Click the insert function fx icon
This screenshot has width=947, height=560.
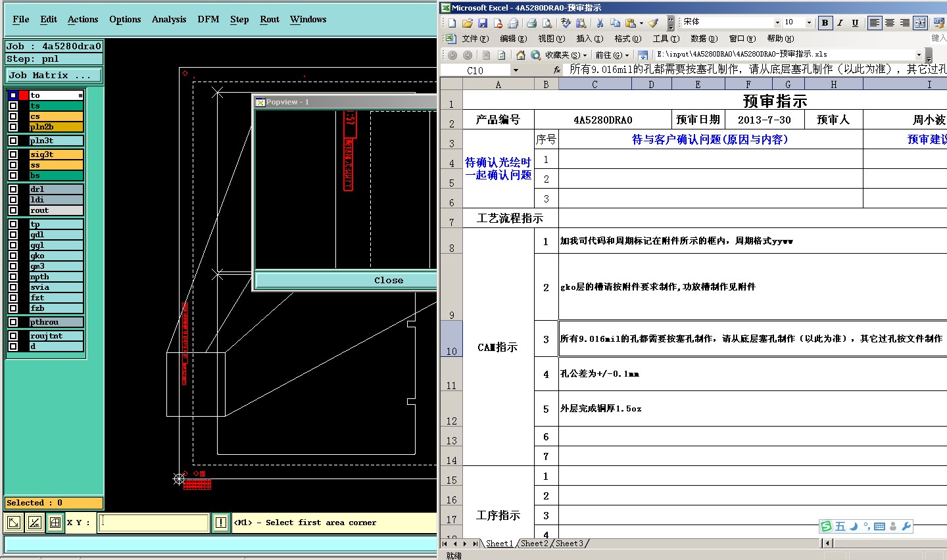tap(556, 70)
